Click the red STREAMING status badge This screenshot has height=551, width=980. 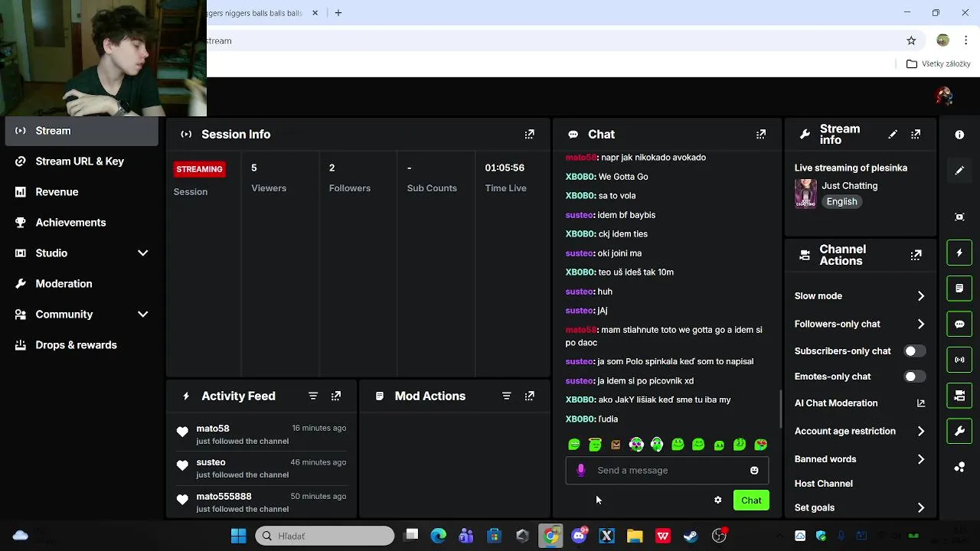[x=199, y=169]
